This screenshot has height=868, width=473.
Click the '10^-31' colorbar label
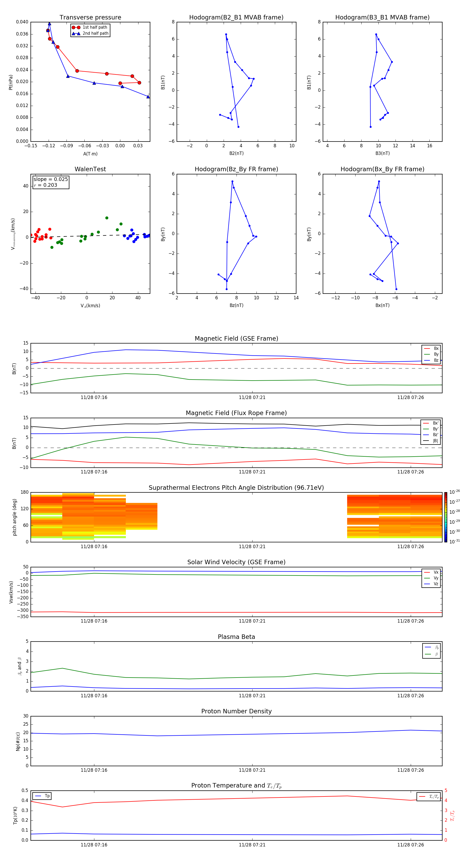455,542
